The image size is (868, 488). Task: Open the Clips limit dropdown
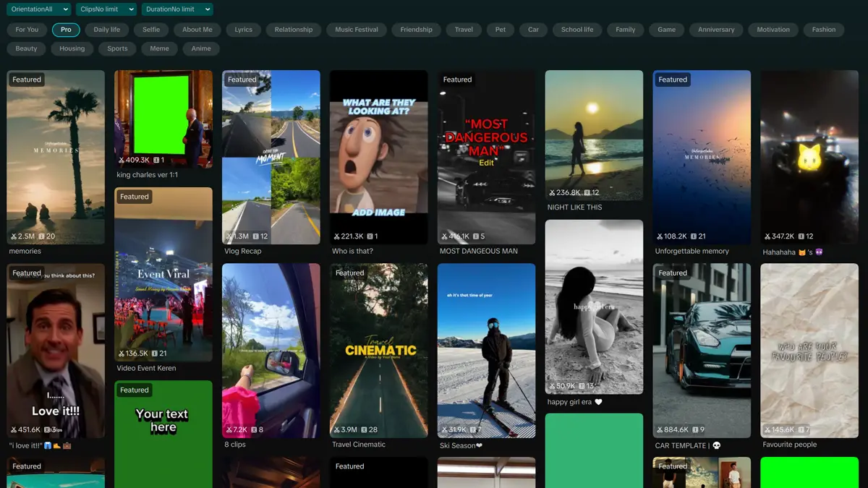click(104, 9)
